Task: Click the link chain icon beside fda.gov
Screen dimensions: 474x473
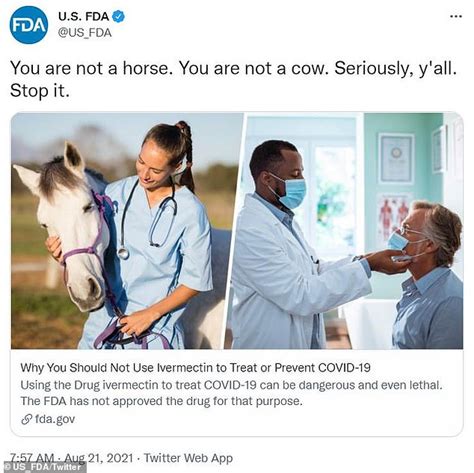Action: 26,419
